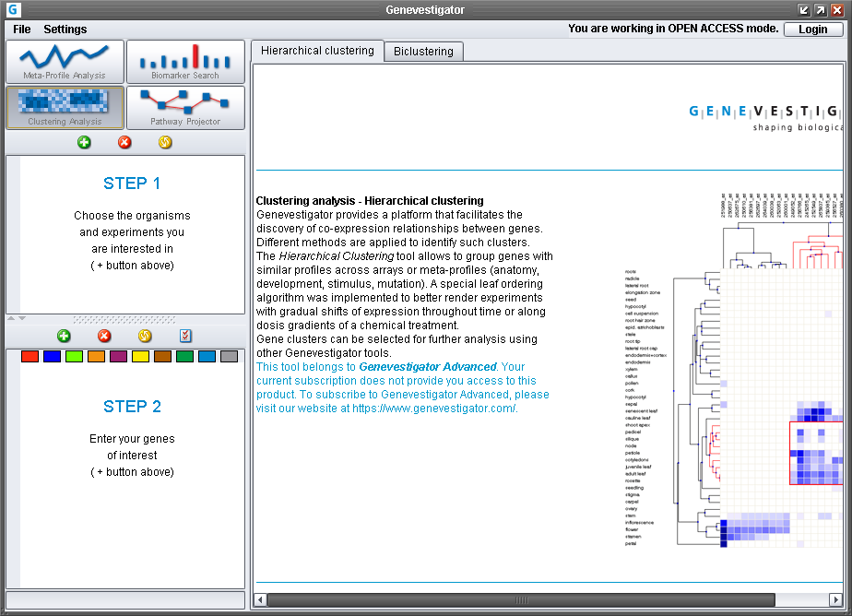
Task: Click green add button above Step 2
Action: click(x=64, y=337)
